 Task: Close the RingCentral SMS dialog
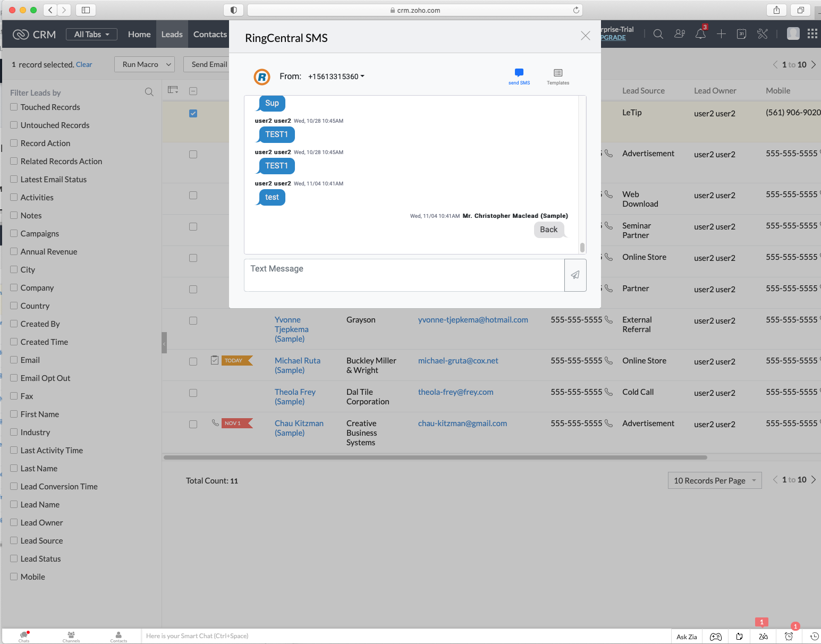click(x=586, y=36)
